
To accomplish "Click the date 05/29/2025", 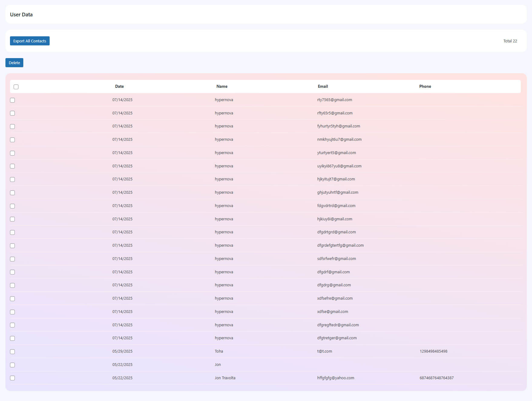I will tap(122, 351).
